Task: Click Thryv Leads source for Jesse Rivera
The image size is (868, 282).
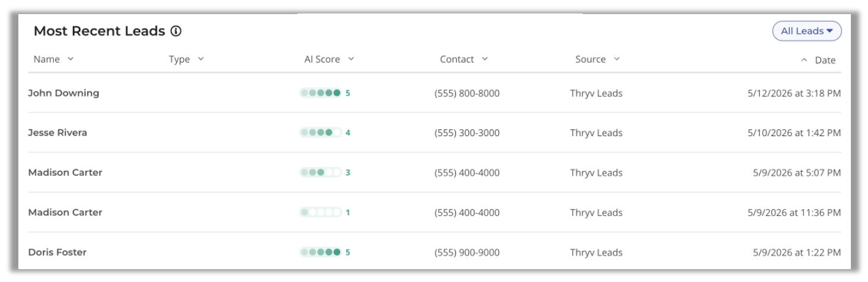Action: click(596, 133)
